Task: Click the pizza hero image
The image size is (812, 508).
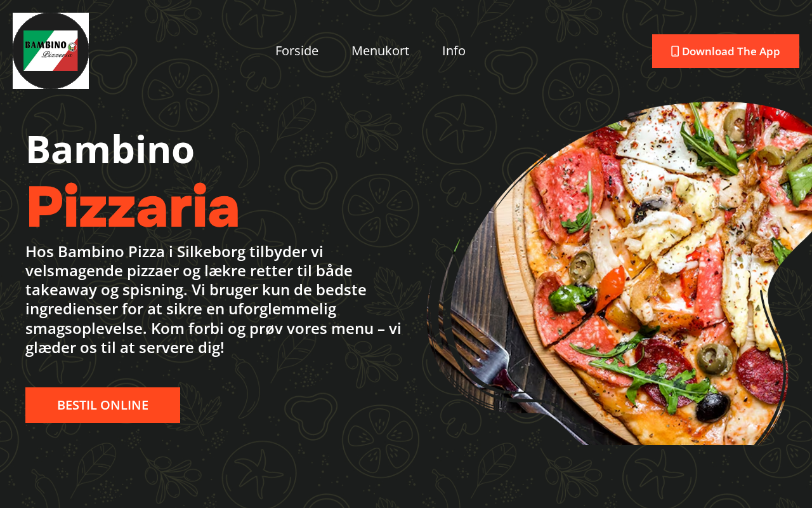Action: (619, 273)
